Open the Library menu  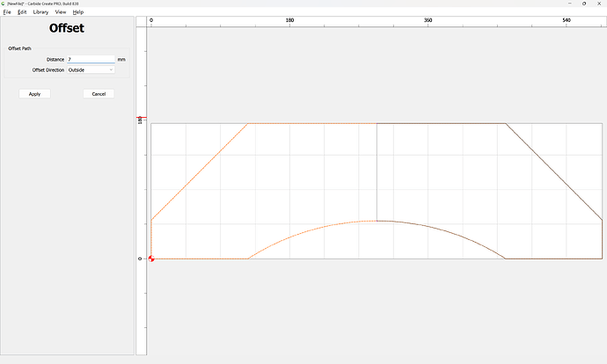coord(40,12)
